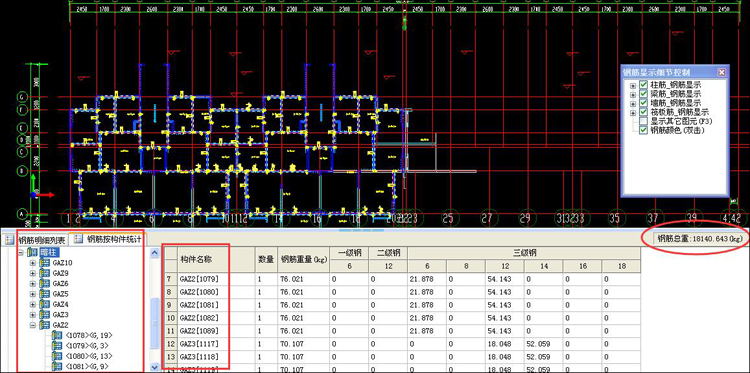Uncheck 柱筋_钢筋显示 checkbox
Image resolution: width=750 pixels, height=373 pixels.
click(x=643, y=85)
